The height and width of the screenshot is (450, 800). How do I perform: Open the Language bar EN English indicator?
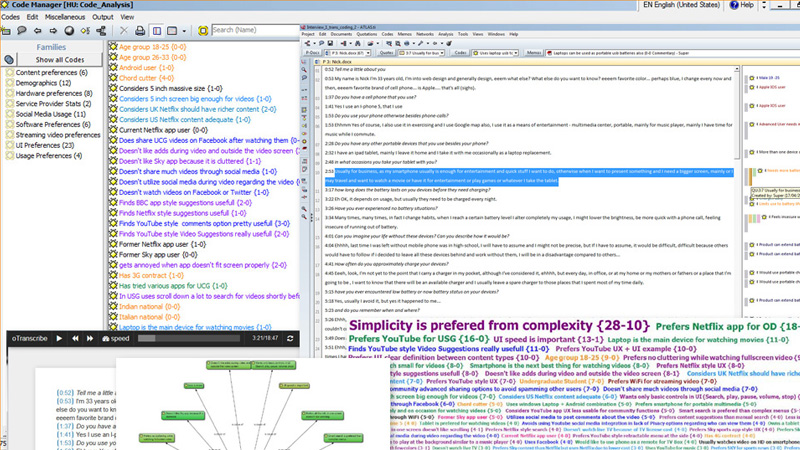click(x=681, y=5)
